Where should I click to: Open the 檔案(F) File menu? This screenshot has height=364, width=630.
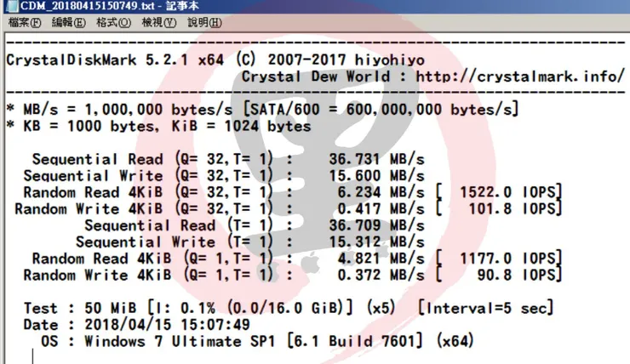[25, 22]
